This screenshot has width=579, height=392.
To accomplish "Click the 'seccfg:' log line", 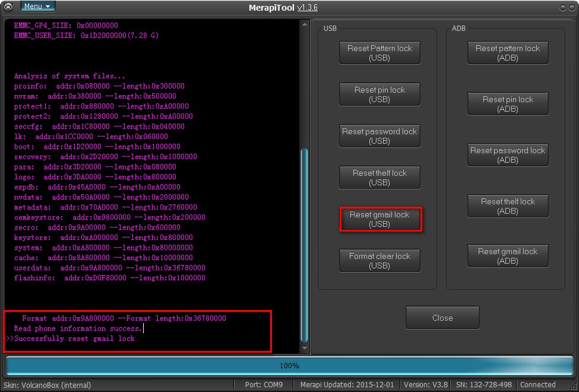I will tap(99, 127).
